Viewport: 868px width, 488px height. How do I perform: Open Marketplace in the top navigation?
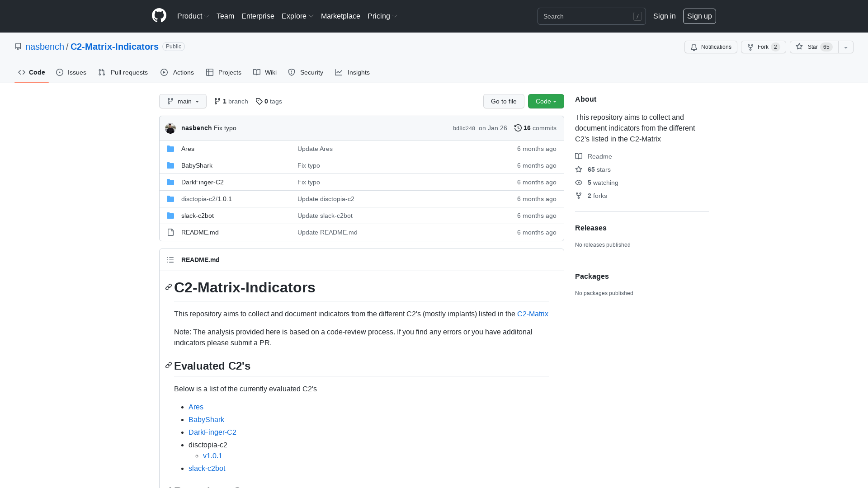click(x=340, y=16)
